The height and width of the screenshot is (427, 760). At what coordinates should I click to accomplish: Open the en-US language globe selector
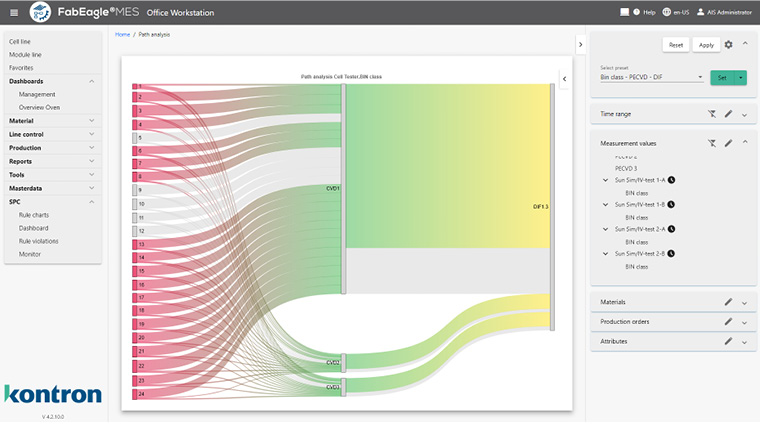[667, 12]
